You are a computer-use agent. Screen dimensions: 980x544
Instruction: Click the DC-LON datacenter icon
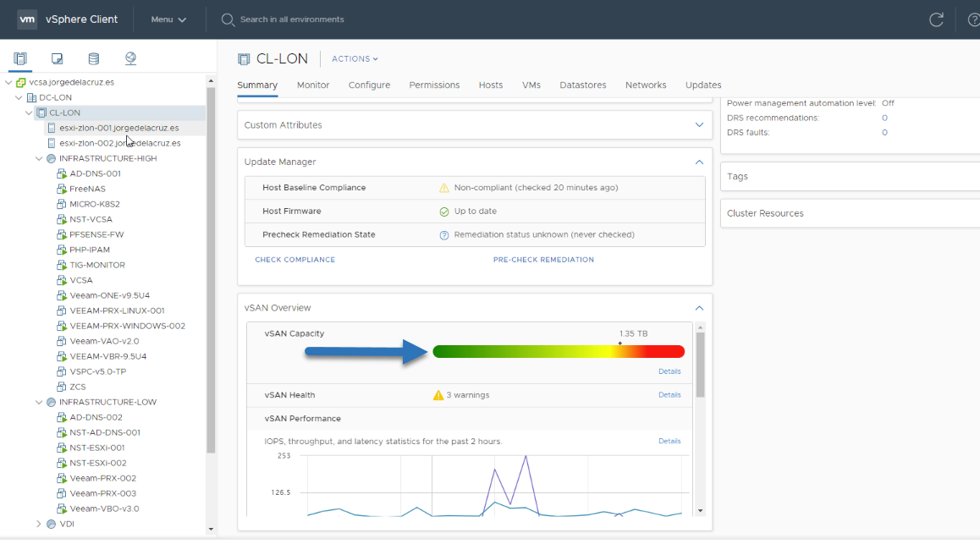(x=31, y=97)
